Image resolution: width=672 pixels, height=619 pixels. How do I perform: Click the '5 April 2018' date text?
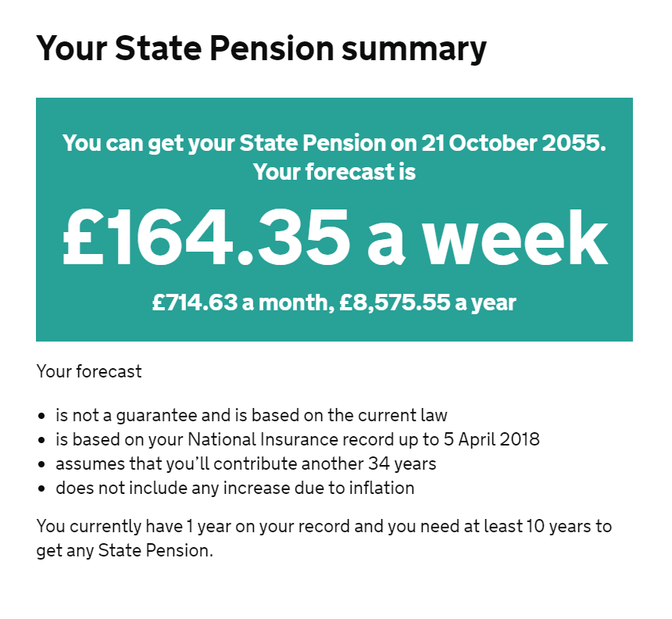491,439
